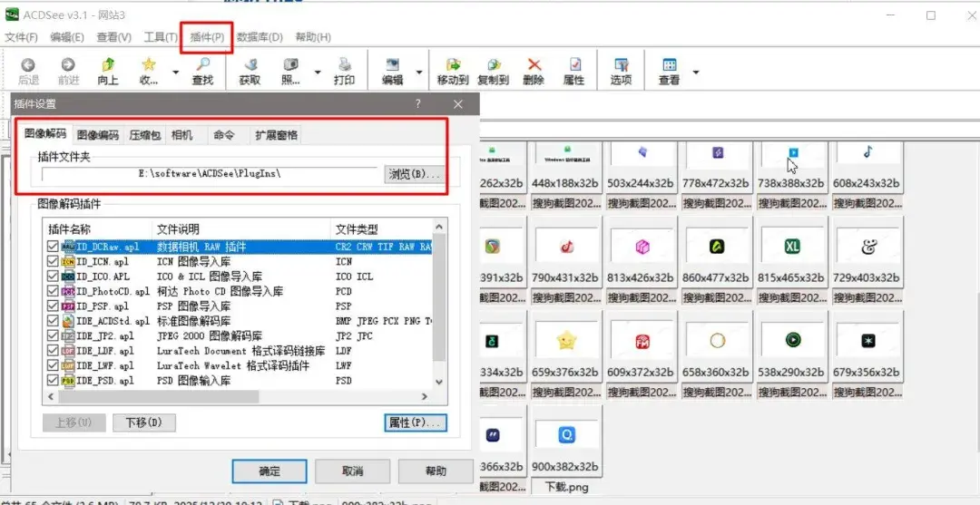The height and width of the screenshot is (505, 980).
Task: Click the 取消 cancel button
Action: (352, 471)
